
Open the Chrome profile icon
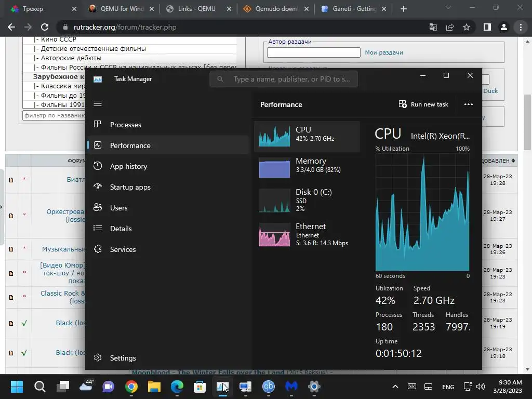(x=504, y=27)
